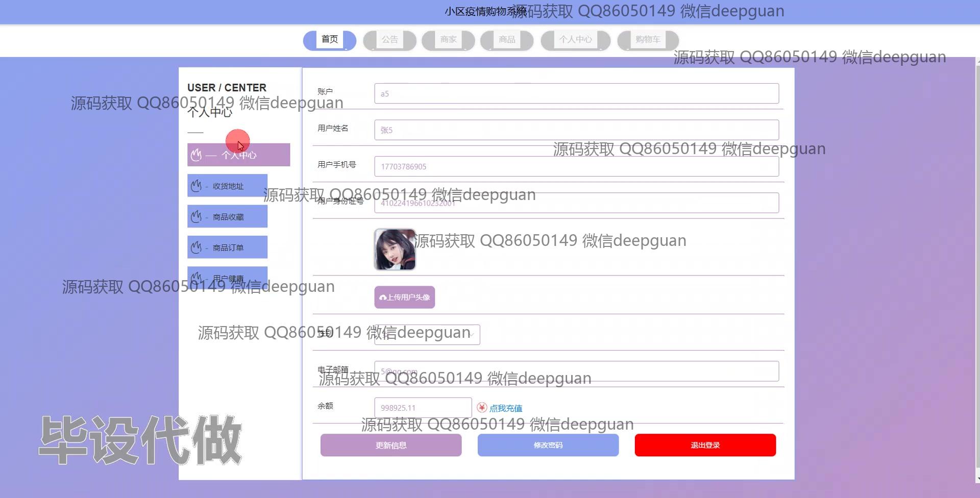Click the 用户手机号 input field

(x=576, y=166)
